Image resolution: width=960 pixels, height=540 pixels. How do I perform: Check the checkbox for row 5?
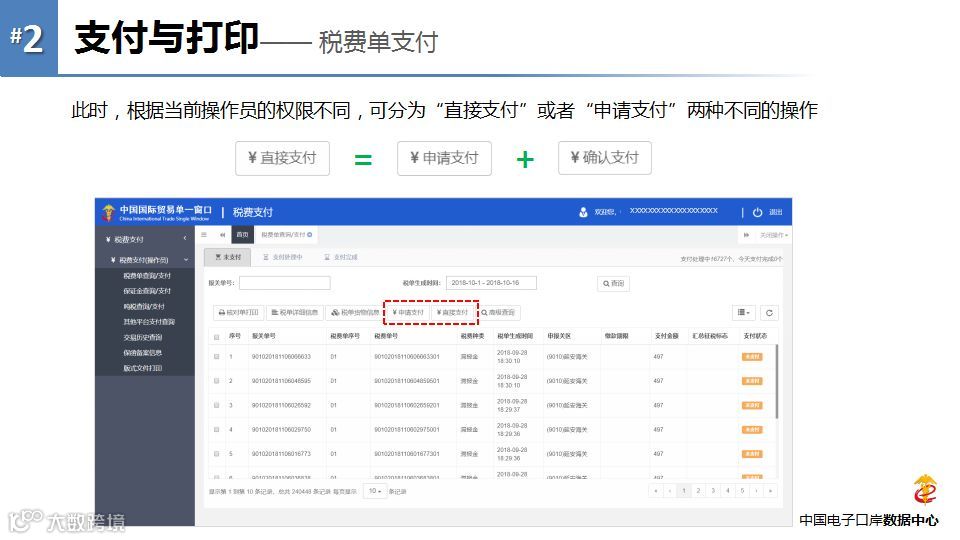click(216, 454)
